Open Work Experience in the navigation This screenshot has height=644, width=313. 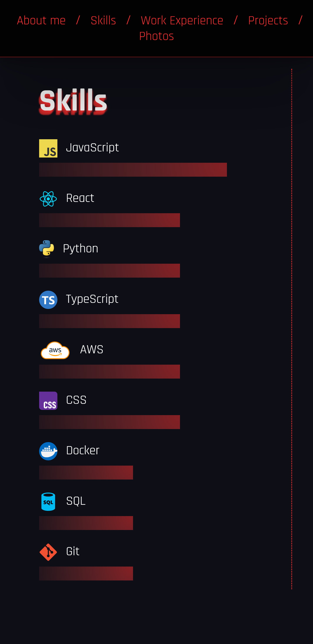182,20
